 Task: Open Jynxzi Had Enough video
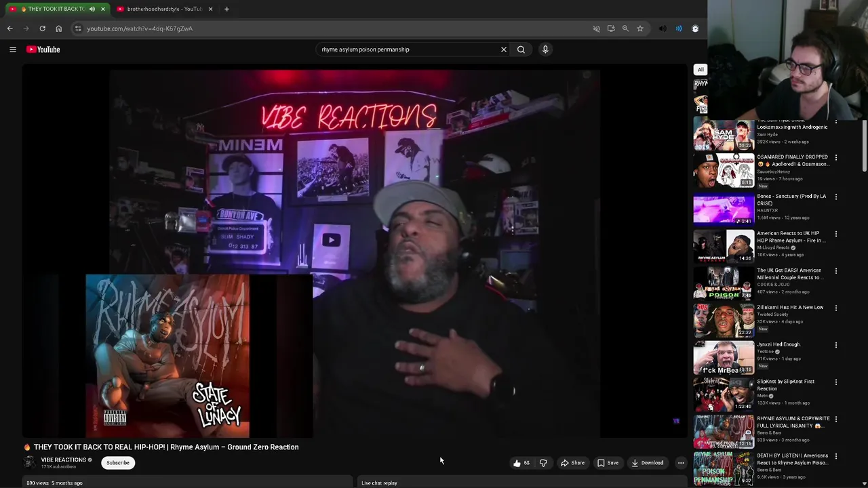tap(724, 357)
